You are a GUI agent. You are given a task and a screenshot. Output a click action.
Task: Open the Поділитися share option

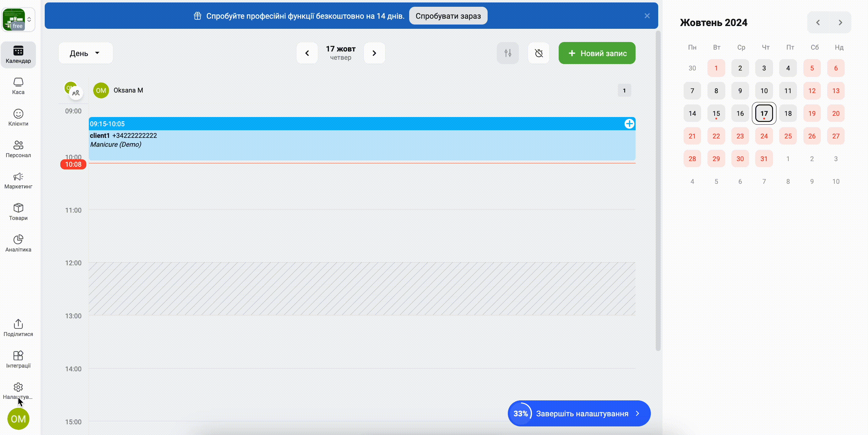click(x=18, y=328)
